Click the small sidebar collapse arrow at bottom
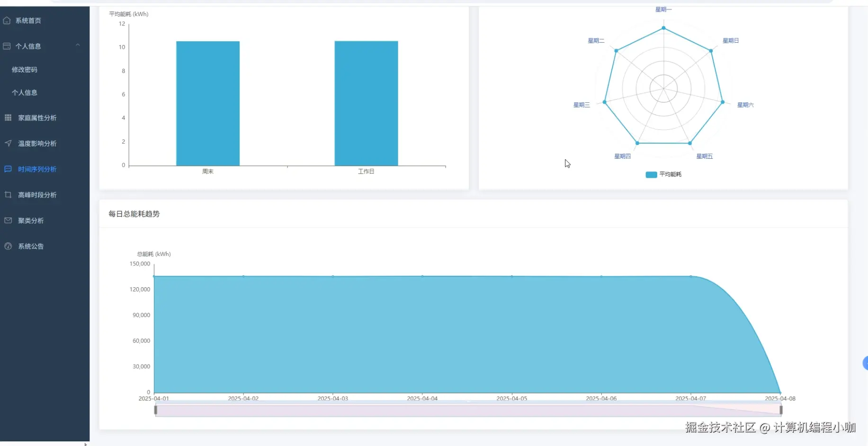 click(85, 444)
